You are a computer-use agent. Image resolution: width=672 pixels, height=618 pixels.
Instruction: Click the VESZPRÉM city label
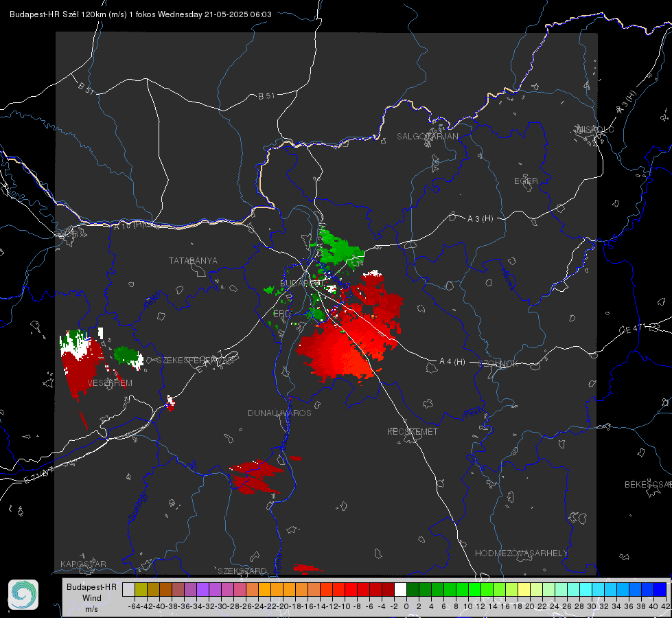click(x=110, y=383)
